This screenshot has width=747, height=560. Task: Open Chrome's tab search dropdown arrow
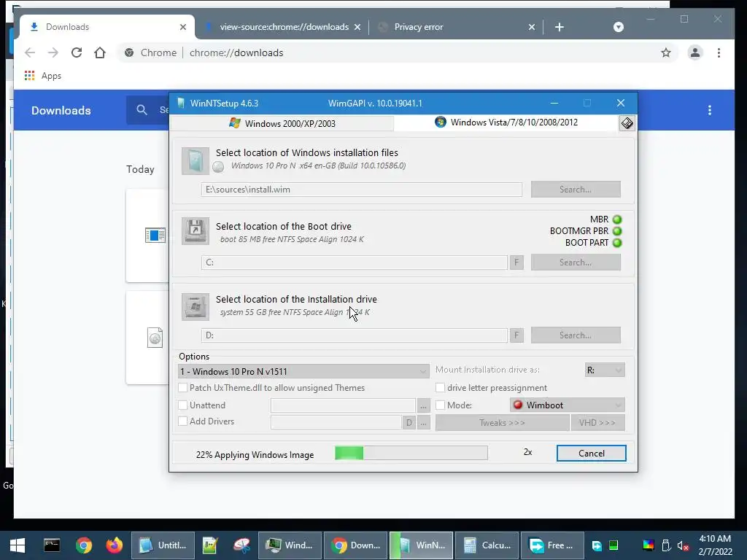coord(619,27)
